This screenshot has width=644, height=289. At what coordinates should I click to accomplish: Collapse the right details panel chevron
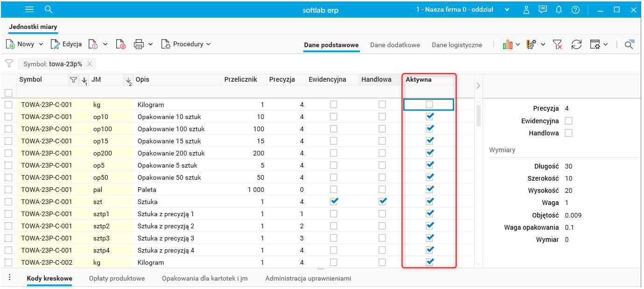[477, 85]
